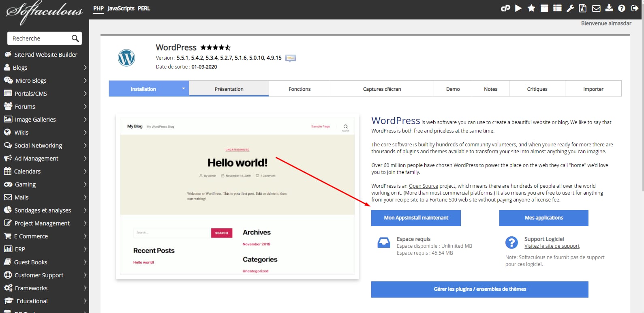The width and height of the screenshot is (644, 313).
Task: Click the Mes applications button
Action: pos(544,218)
